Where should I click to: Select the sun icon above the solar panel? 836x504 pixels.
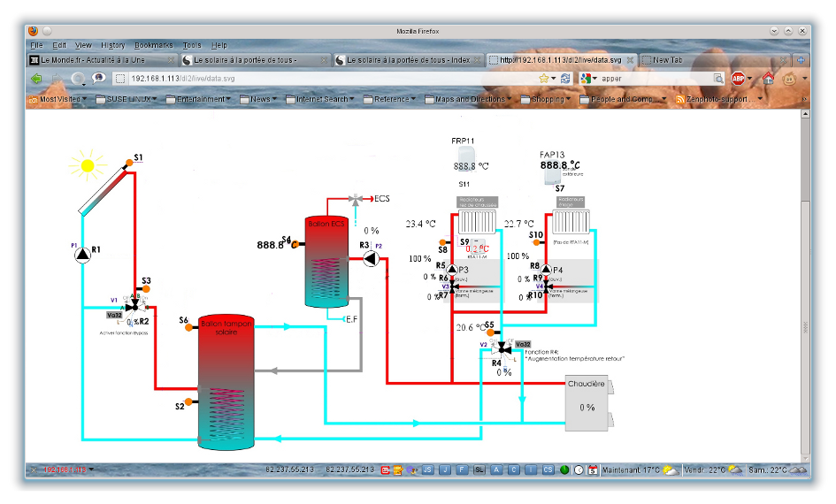coord(87,165)
